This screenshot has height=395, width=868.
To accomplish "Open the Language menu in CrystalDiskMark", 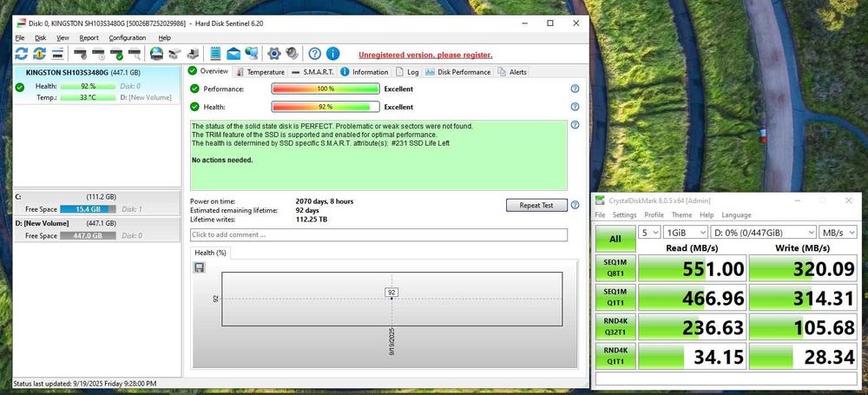I will point(736,215).
